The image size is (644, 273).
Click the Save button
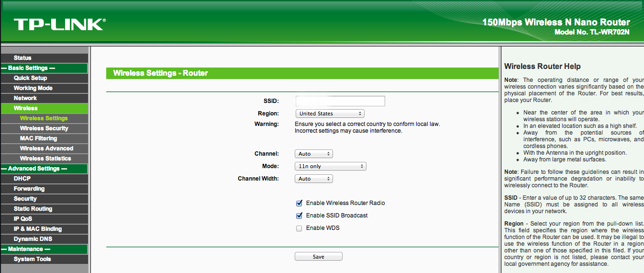click(x=319, y=257)
